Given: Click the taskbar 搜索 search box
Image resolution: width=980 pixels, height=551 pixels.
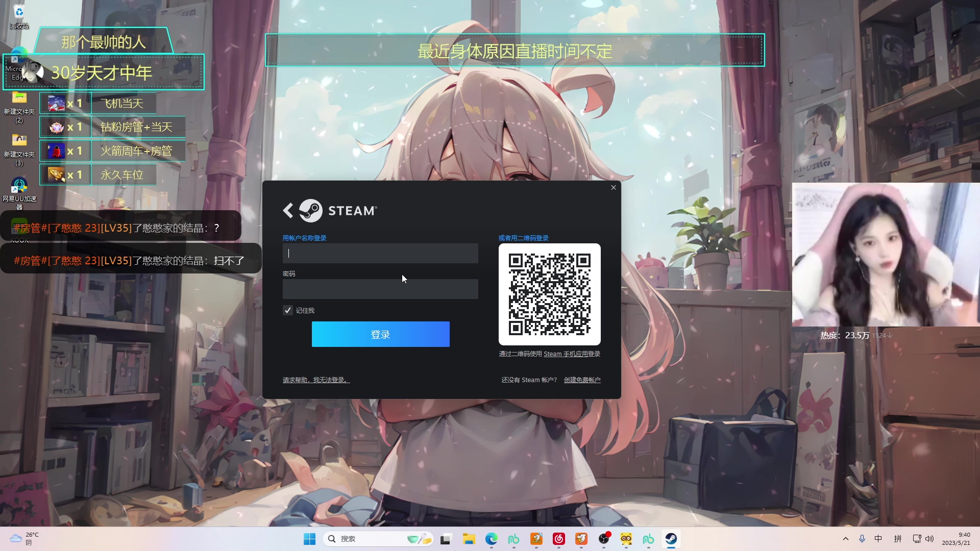Looking at the screenshot, I should coord(378,539).
